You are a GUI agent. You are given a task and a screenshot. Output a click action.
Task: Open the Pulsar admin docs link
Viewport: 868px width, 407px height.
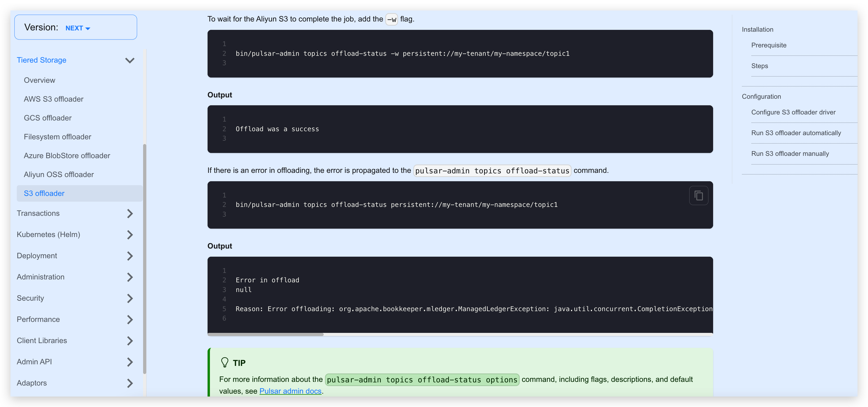290,391
